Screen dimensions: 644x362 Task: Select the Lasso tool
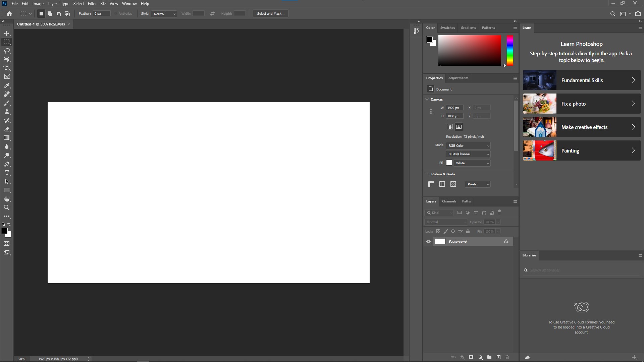coord(7,51)
